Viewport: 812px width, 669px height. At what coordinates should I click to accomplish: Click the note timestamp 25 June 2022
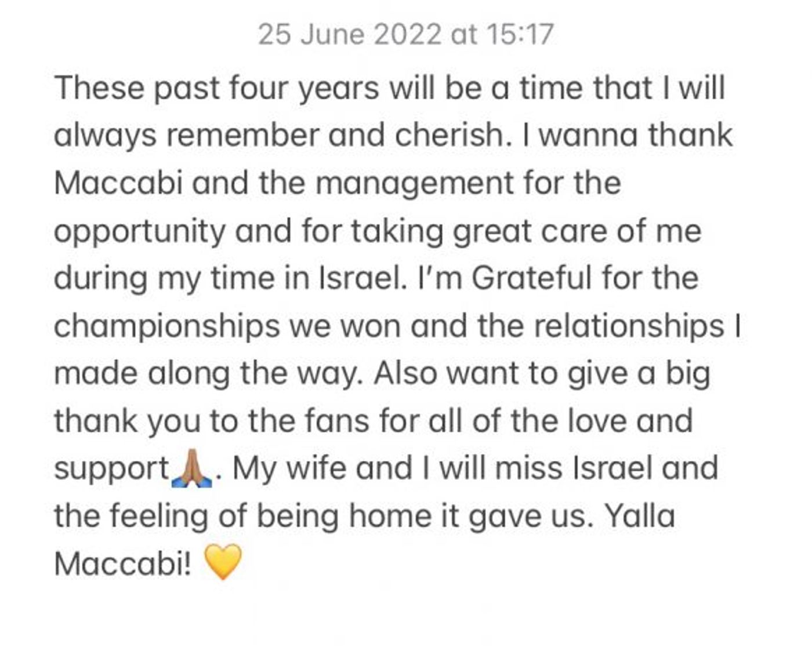(x=350, y=34)
